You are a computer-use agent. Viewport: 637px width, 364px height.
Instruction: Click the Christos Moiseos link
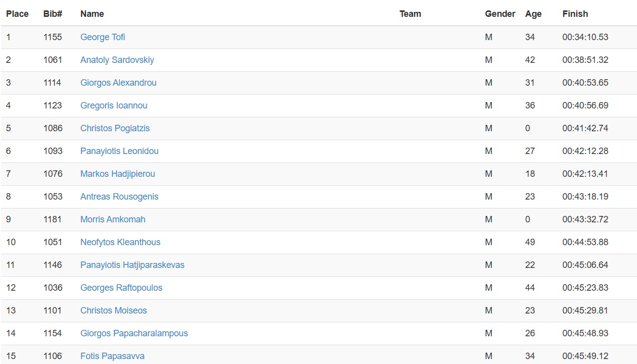click(114, 311)
